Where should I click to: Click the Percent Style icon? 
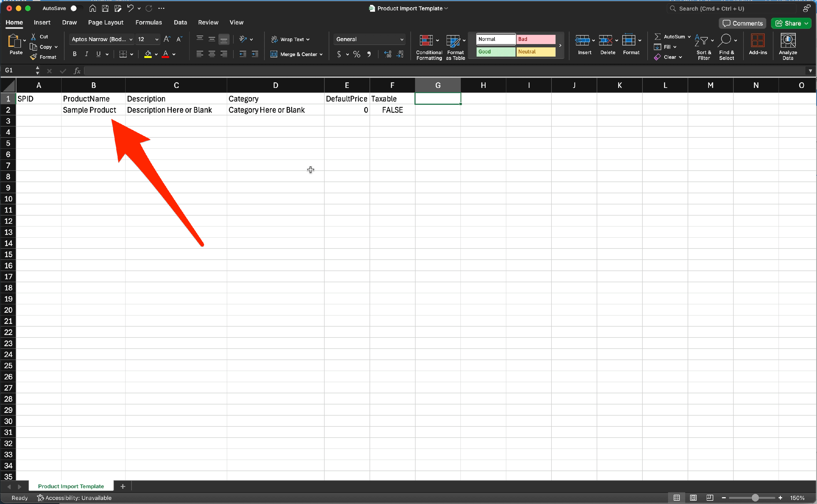click(x=356, y=54)
